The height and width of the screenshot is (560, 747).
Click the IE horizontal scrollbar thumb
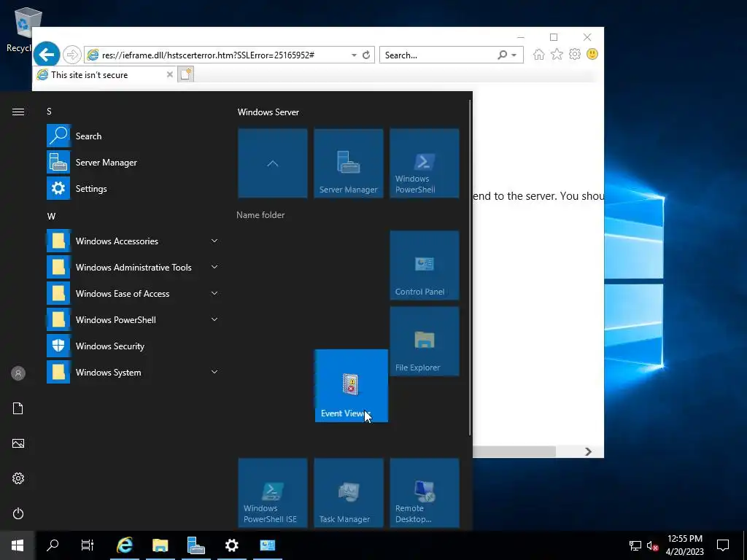(x=514, y=451)
